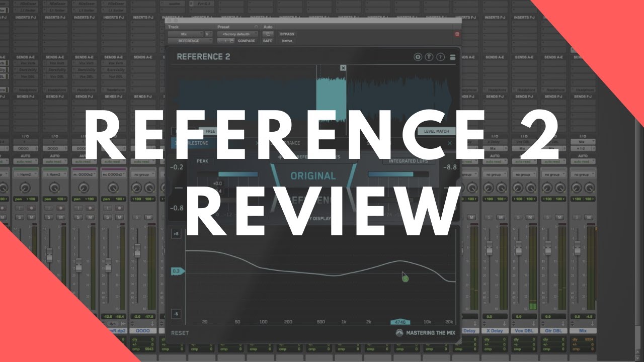Open the m: OOOOs2 group dropdown on mR.dp2 strip
Viewport: 644px width, 362px height.
coord(113,174)
